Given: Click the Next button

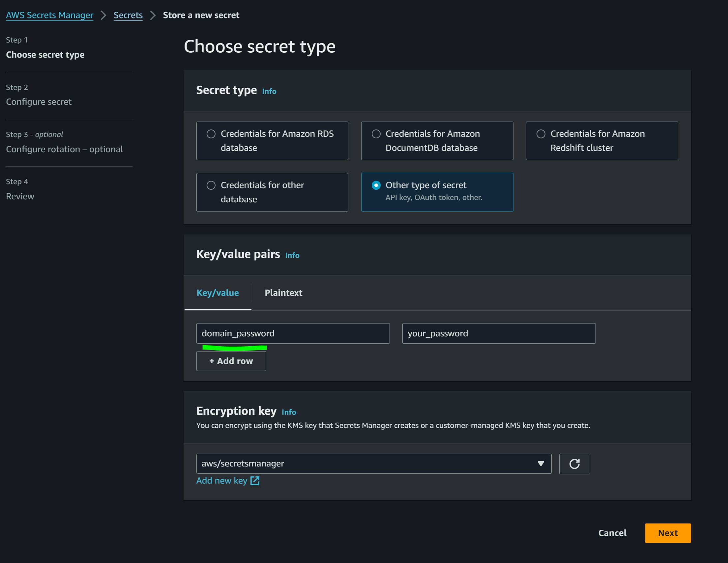Looking at the screenshot, I should tap(668, 533).
